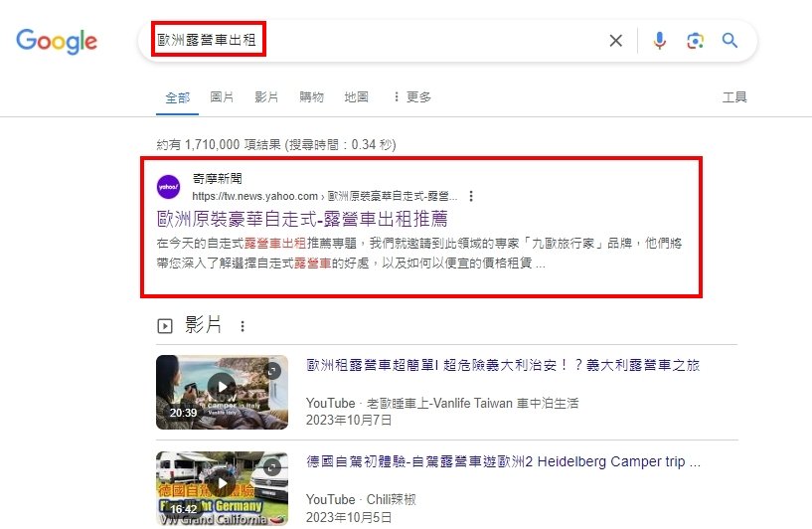812x529 pixels.
Task: Open the 購物 tab
Action: 311,96
